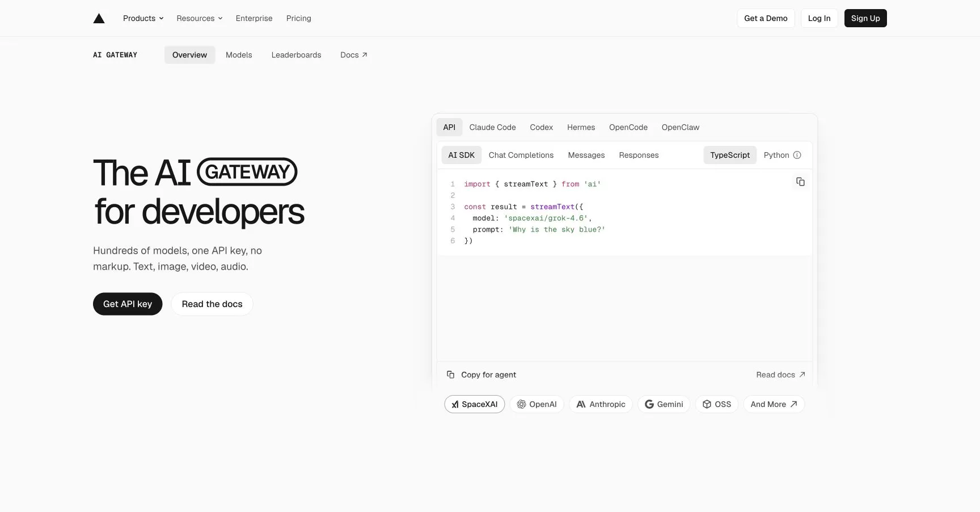Open the Docs link
This screenshot has height=512, width=980.
pos(353,54)
